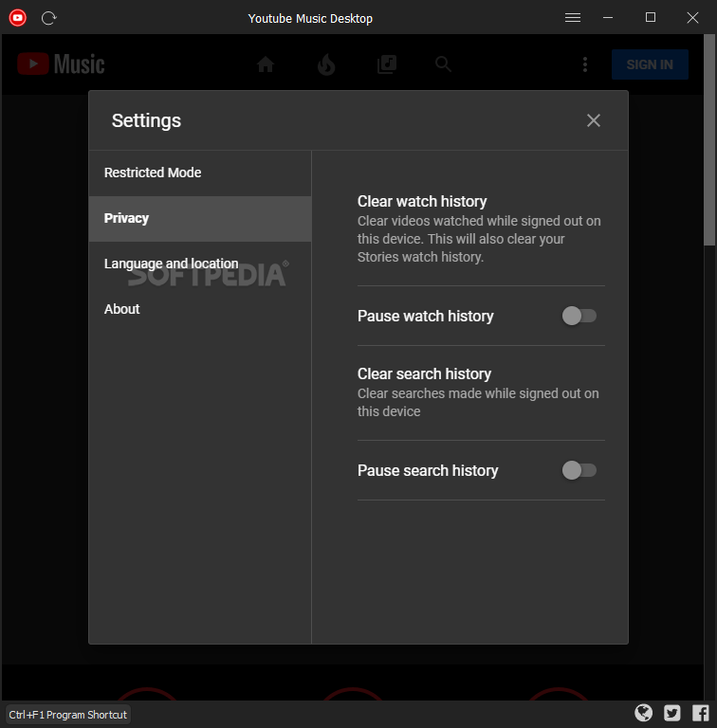Click Clear watch history option
This screenshot has width=717, height=728.
[x=481, y=228]
